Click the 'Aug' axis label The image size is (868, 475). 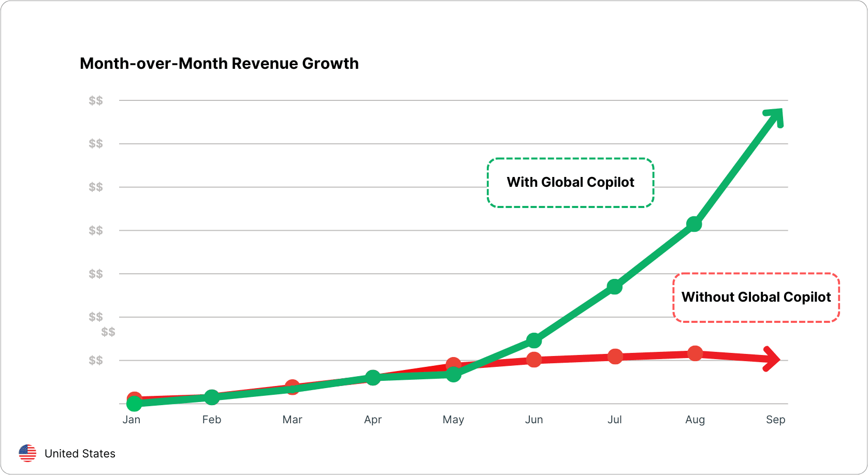click(695, 420)
